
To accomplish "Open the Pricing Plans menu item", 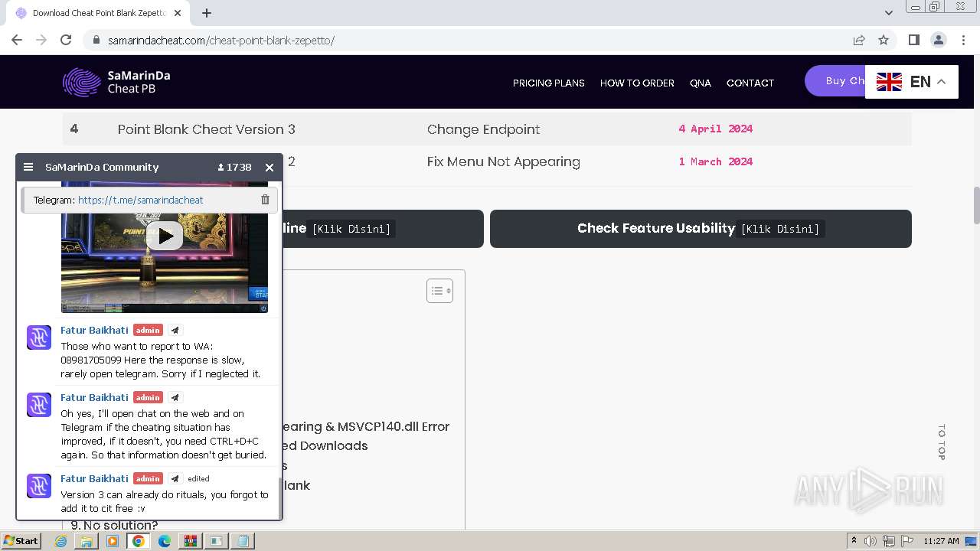I will tap(549, 83).
